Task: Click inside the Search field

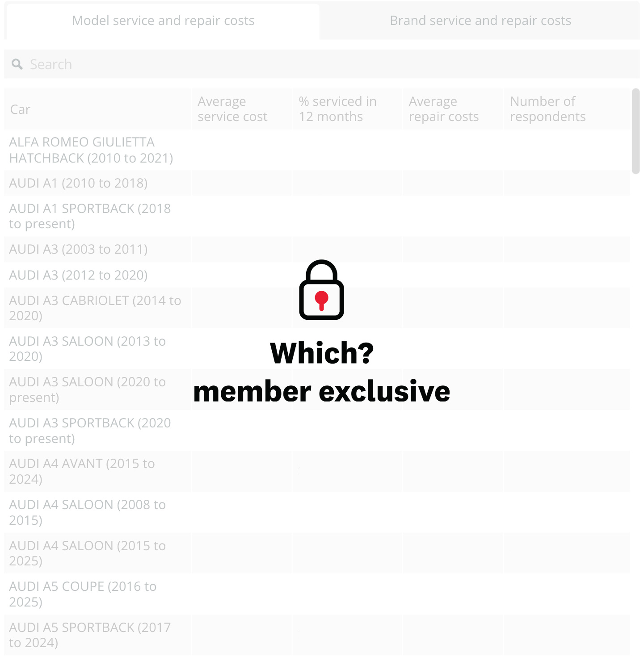Action: coord(134,64)
